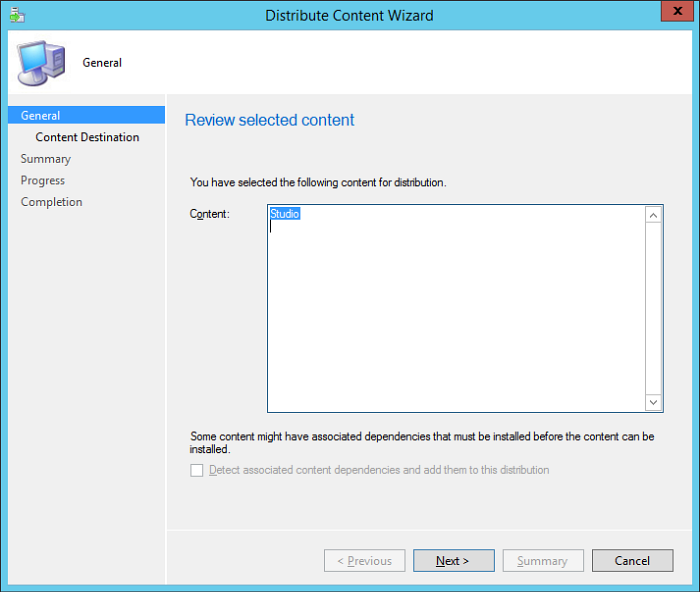Go to the Summary step in the sidebar
Screen dimensions: 700x592
(x=46, y=159)
